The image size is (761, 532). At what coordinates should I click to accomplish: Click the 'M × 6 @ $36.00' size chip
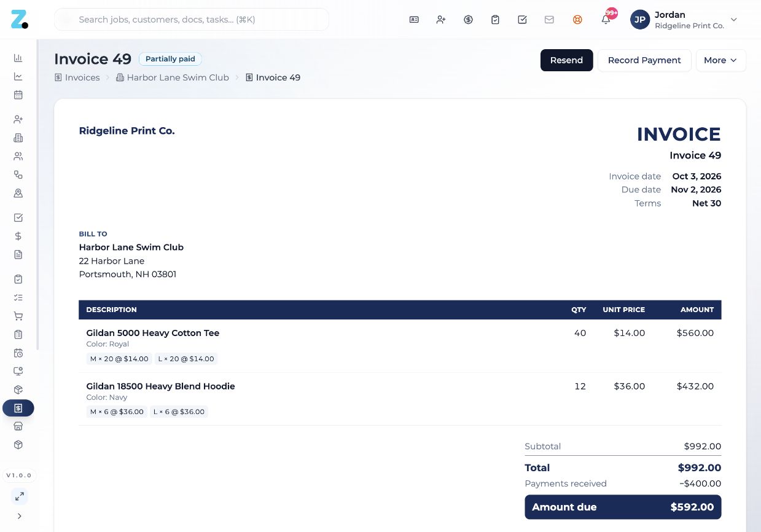(117, 412)
